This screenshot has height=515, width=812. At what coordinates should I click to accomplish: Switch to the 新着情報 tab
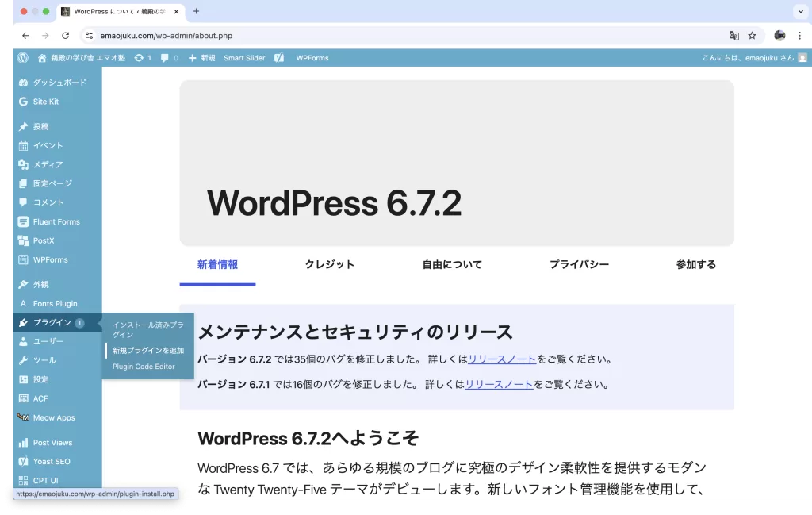pyautogui.click(x=217, y=265)
